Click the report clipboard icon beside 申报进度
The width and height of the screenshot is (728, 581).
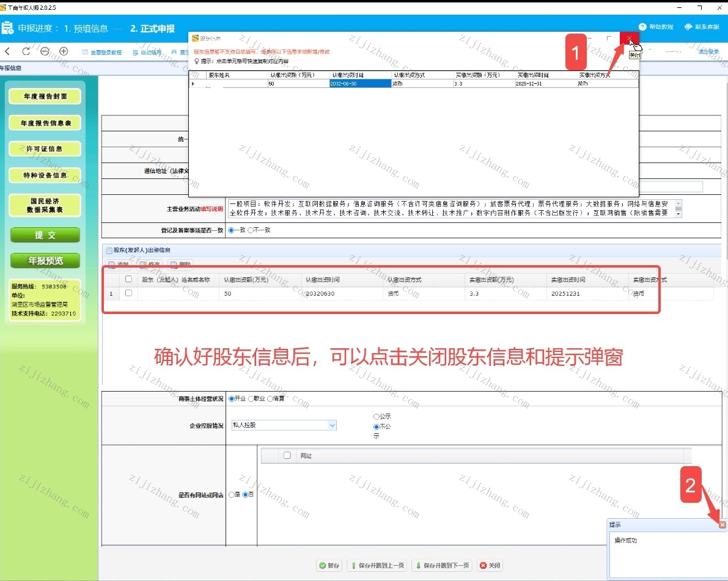[x=7, y=28]
